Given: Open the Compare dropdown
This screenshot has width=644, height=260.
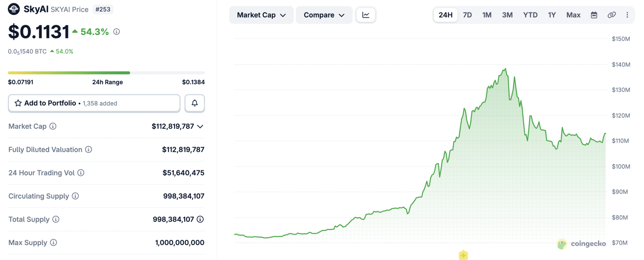Looking at the screenshot, I should (324, 15).
